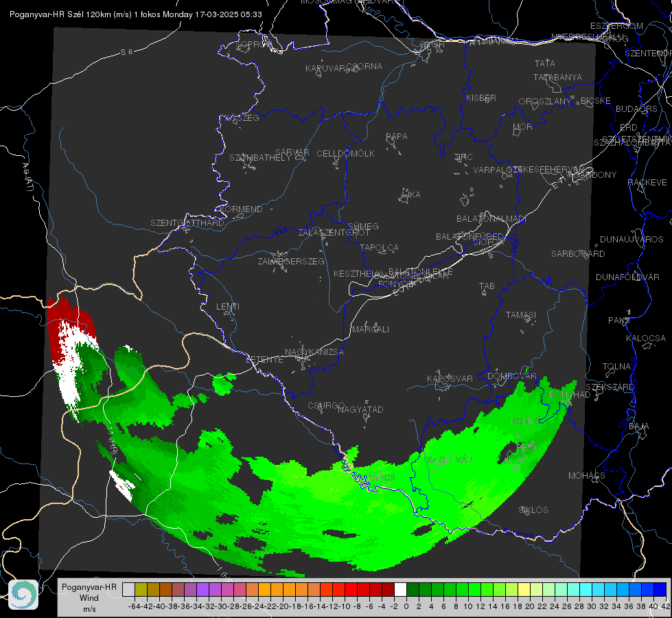
Task: Select the DUNAFÖLDVÁR label
Action: [x=627, y=277]
